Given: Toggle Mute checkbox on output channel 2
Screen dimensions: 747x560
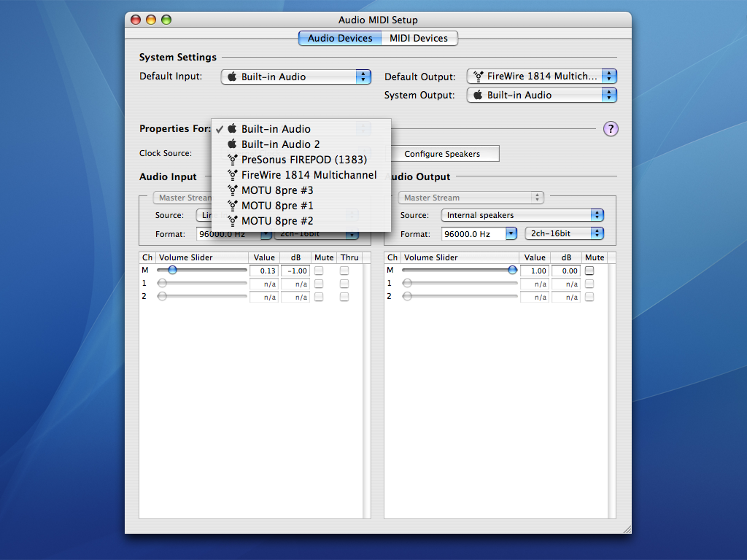Looking at the screenshot, I should [589, 297].
